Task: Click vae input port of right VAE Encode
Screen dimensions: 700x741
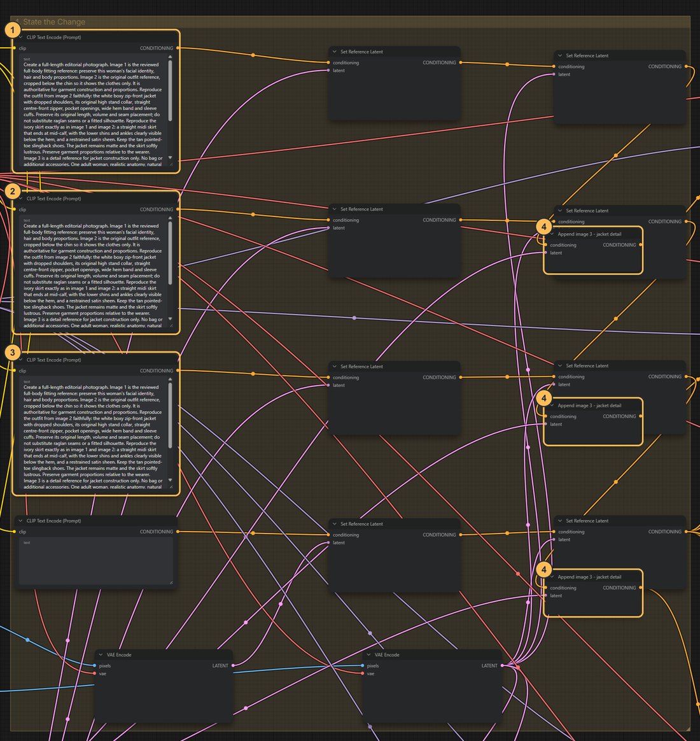Action: pos(363,674)
